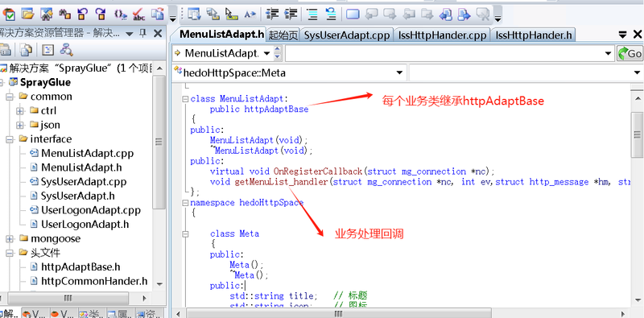Viewport: 644px width, 318px height.
Task: Click the Visual Assist open-file folder icon
Action: pos(27,14)
